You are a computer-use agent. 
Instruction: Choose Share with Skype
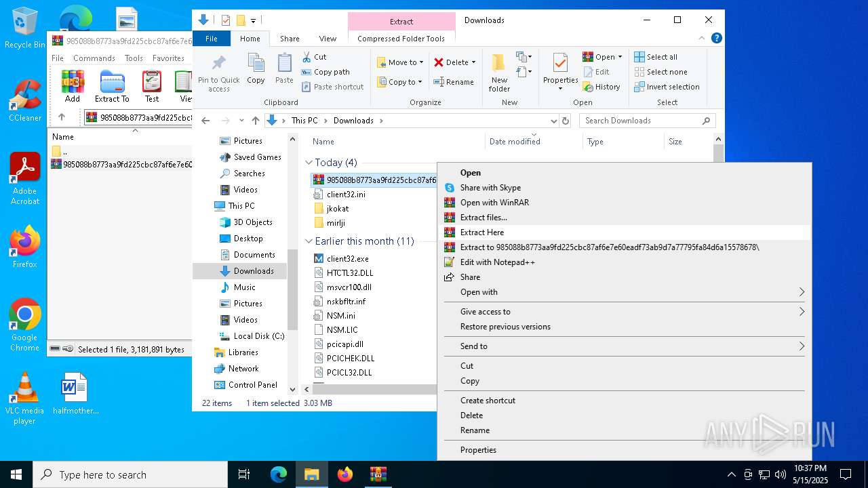click(624, 188)
